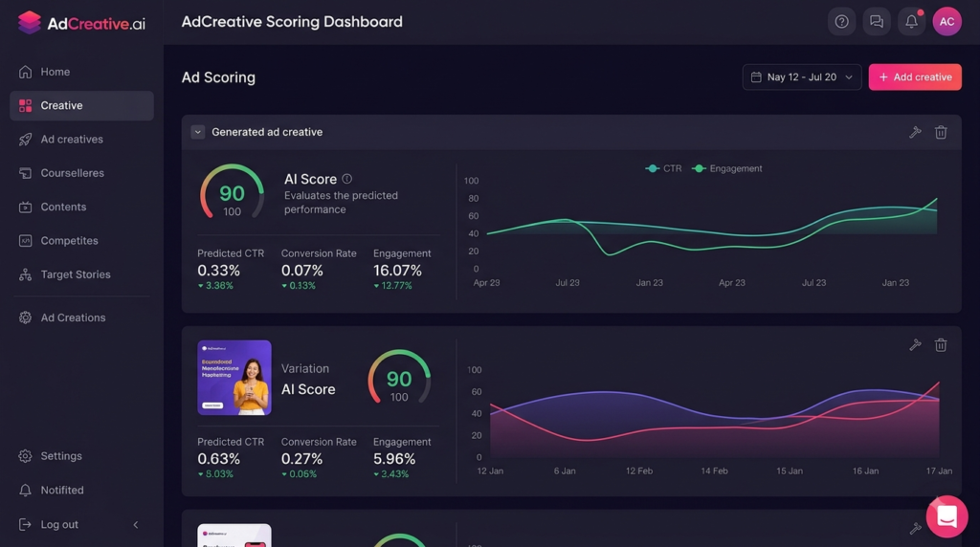The image size is (980, 547).
Task: Collapse the sidebar with left chevron
Action: [x=136, y=524]
